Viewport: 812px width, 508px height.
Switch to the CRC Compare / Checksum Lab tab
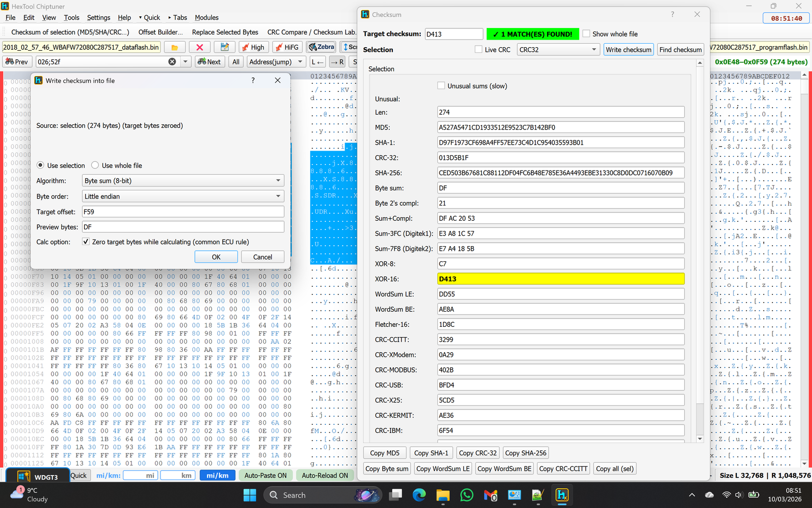311,32
